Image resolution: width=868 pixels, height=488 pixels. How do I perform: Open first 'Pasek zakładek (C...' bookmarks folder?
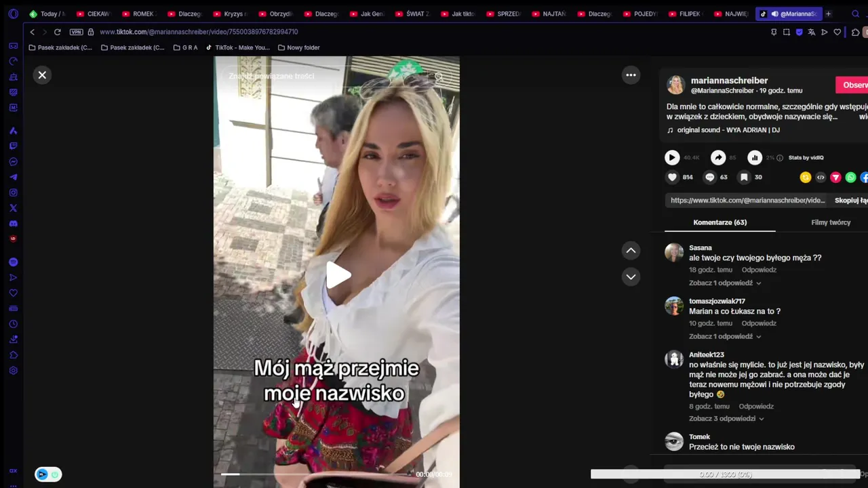click(60, 47)
